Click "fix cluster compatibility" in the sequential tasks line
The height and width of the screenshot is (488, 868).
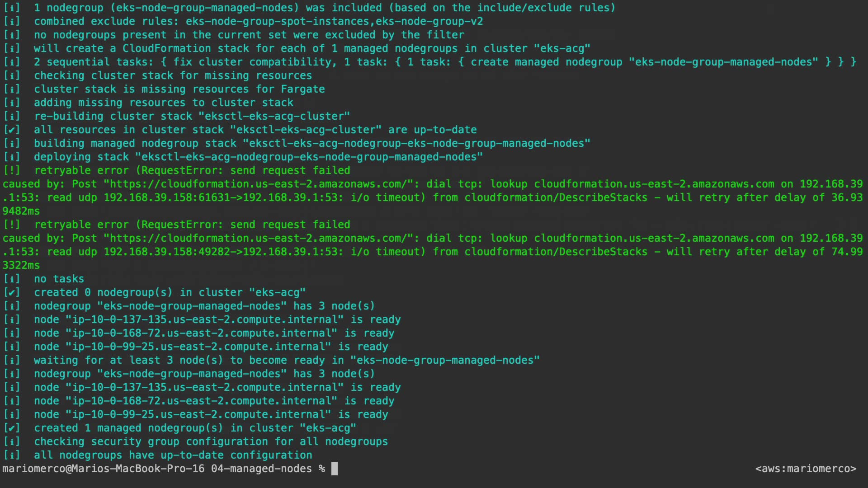252,62
